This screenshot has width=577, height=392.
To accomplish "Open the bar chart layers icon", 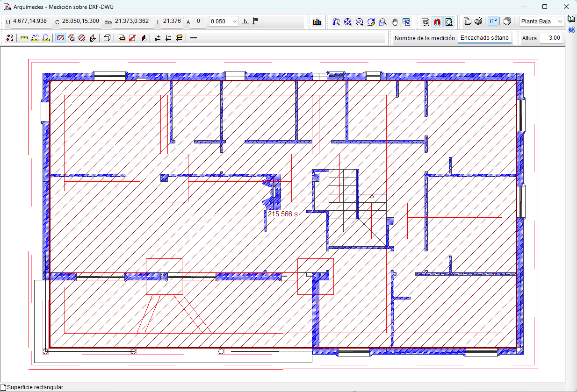I will 317,21.
